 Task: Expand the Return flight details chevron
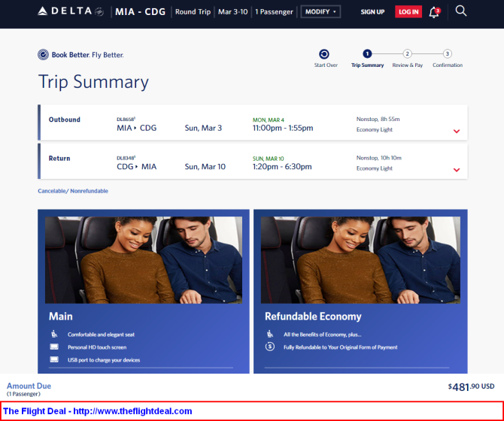tap(457, 170)
